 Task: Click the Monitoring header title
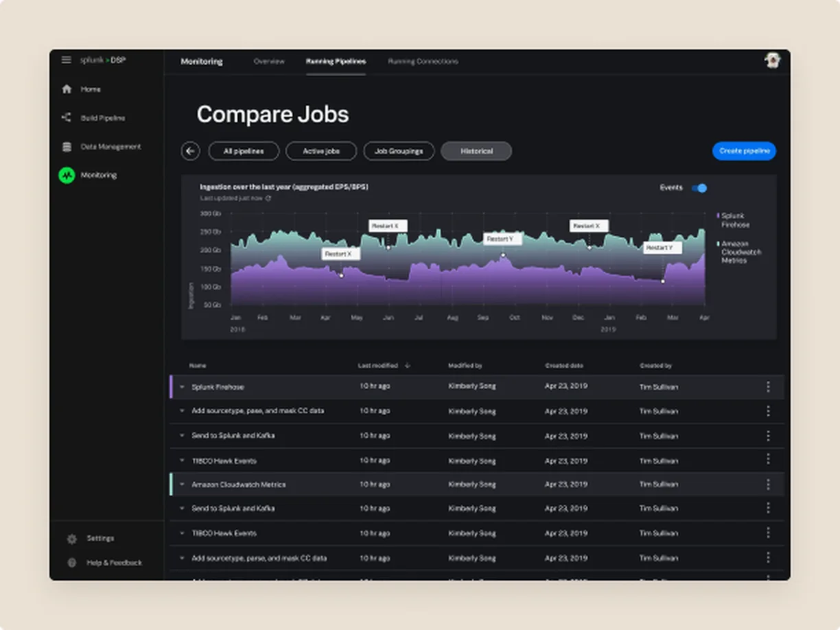(x=202, y=62)
